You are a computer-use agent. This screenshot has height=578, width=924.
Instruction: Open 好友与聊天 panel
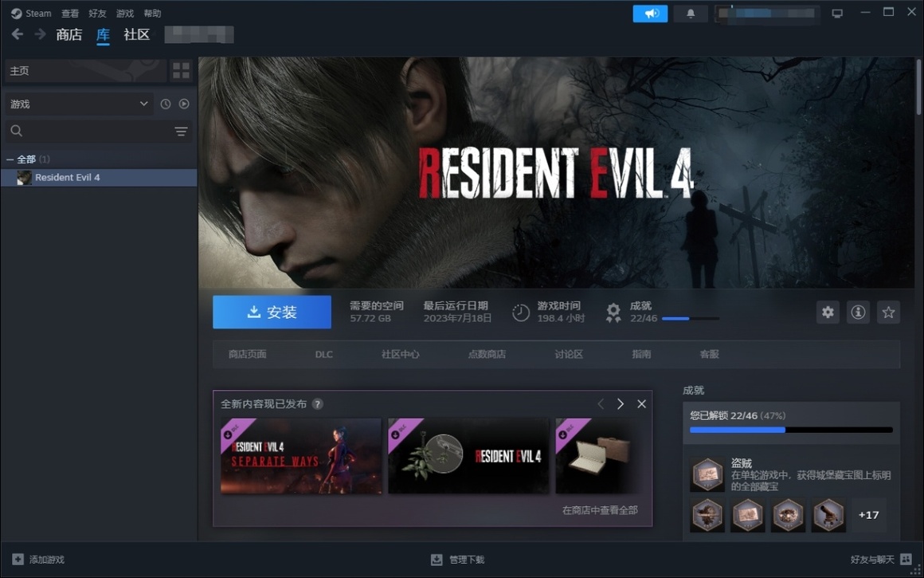coord(881,559)
